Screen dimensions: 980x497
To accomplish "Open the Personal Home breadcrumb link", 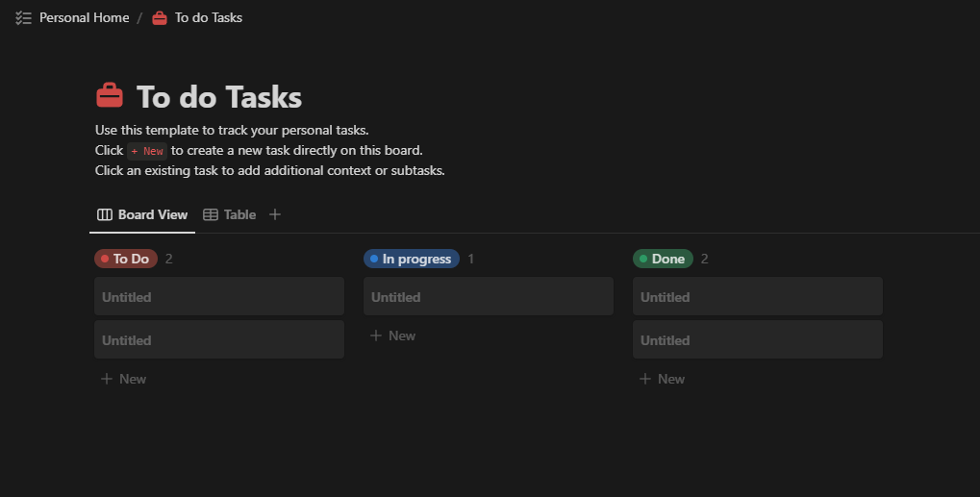I will 85,17.
